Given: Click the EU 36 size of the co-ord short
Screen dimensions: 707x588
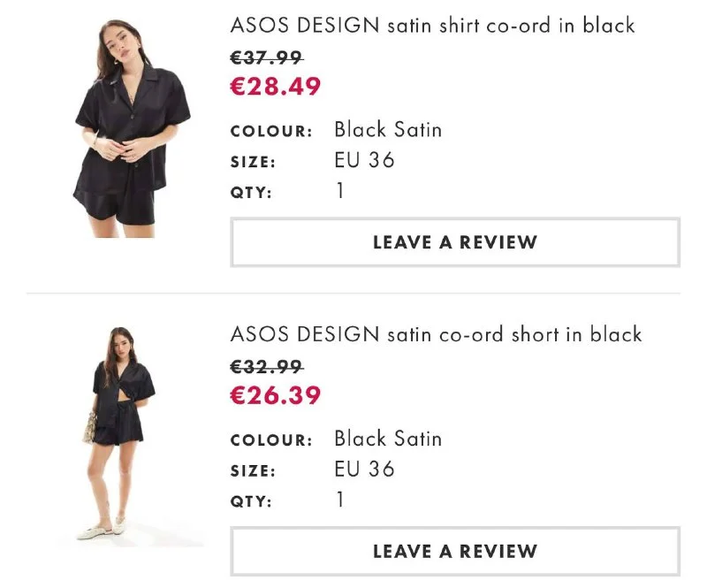Looking at the screenshot, I should (x=364, y=469).
